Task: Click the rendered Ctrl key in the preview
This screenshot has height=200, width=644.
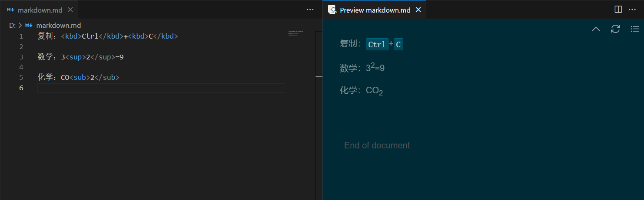Action: 377,44
